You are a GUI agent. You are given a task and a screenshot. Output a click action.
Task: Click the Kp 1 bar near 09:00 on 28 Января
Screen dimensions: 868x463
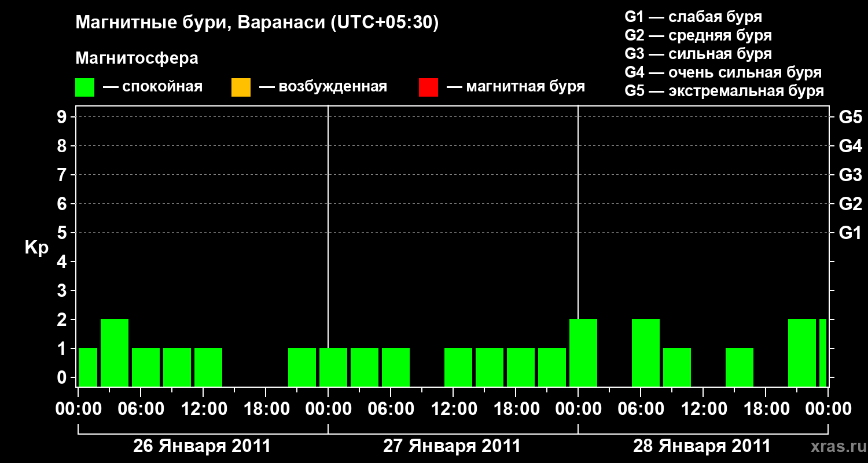tap(677, 367)
